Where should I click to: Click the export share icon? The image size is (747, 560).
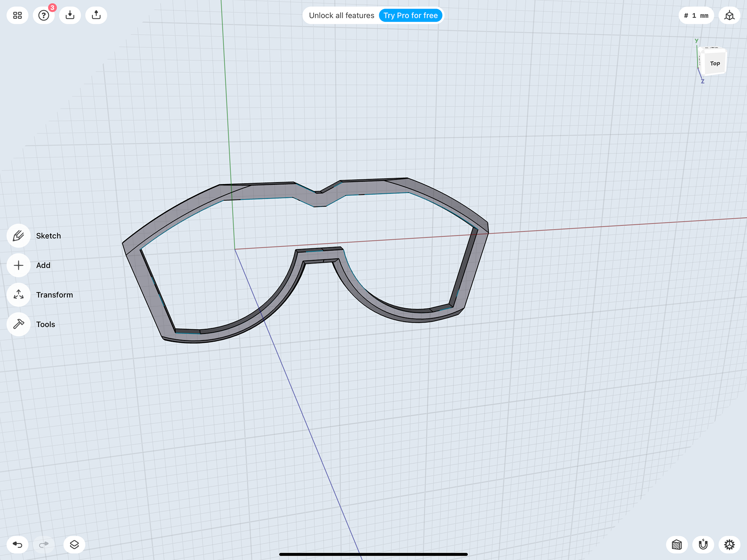pyautogui.click(x=96, y=16)
